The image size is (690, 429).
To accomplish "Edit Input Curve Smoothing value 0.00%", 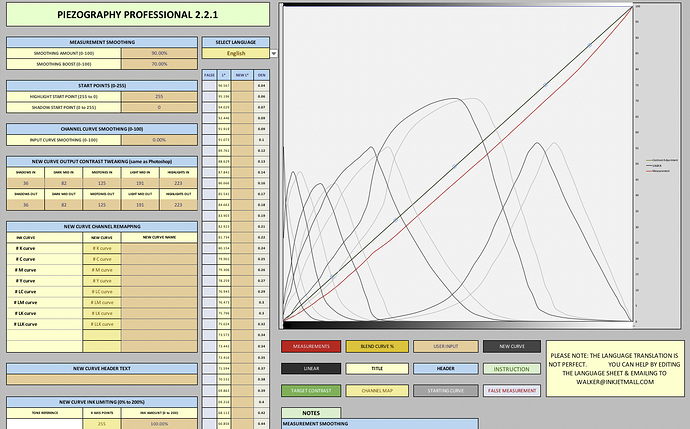I will coord(159,140).
